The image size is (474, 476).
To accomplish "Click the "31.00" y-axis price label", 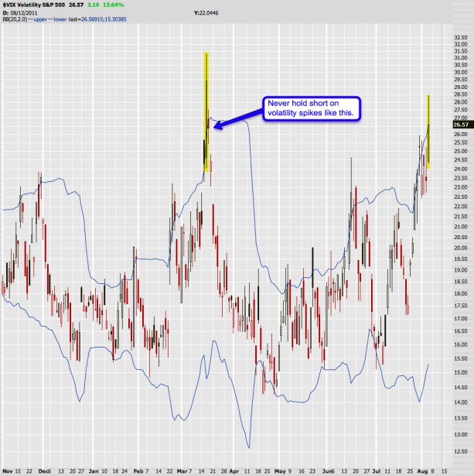I will [461, 58].
